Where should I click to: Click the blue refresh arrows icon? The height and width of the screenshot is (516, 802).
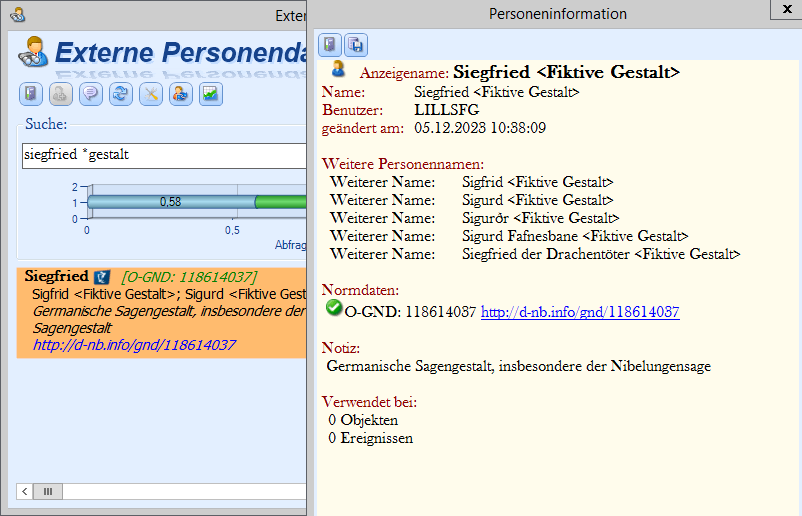tap(121, 94)
